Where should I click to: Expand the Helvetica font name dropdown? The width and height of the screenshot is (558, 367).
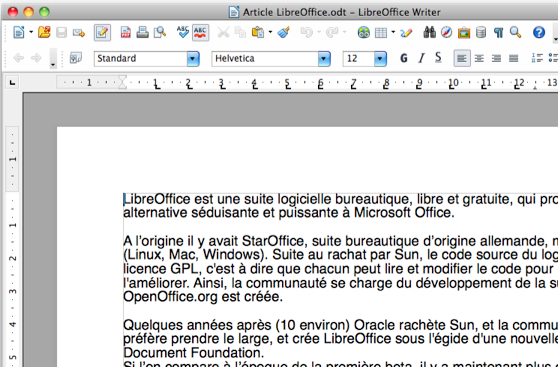coord(324,59)
